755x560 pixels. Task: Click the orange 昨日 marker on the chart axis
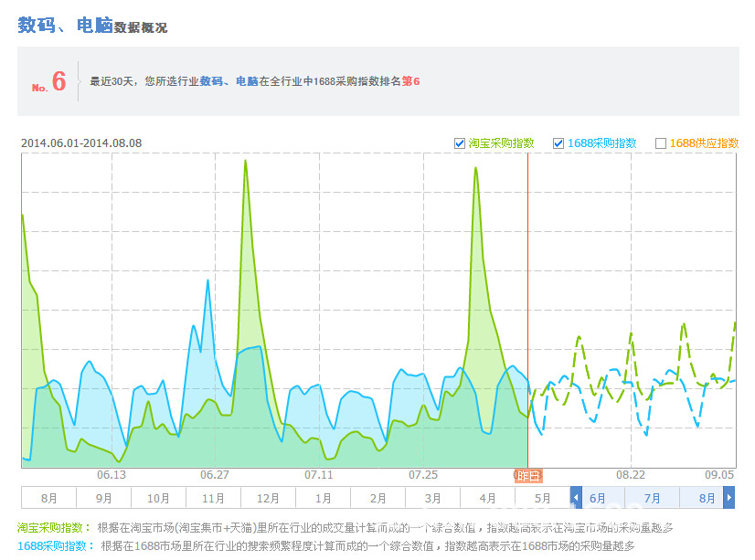[528, 475]
